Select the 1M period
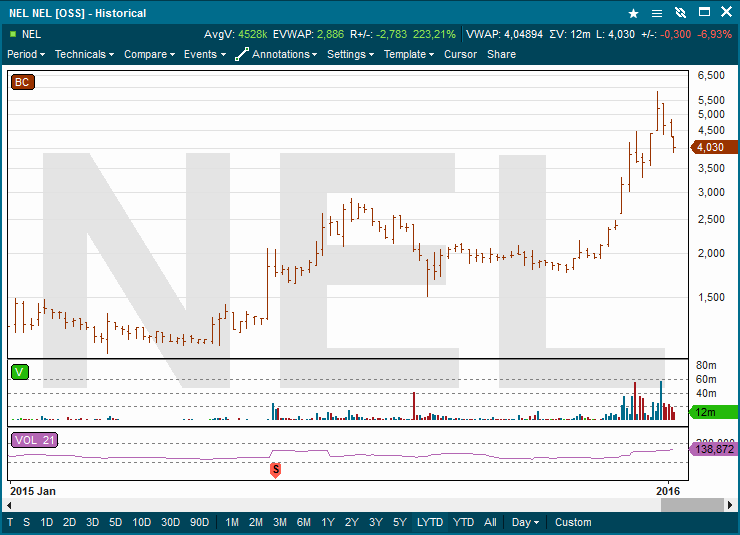Viewport: 740px width, 535px height. pos(232,522)
